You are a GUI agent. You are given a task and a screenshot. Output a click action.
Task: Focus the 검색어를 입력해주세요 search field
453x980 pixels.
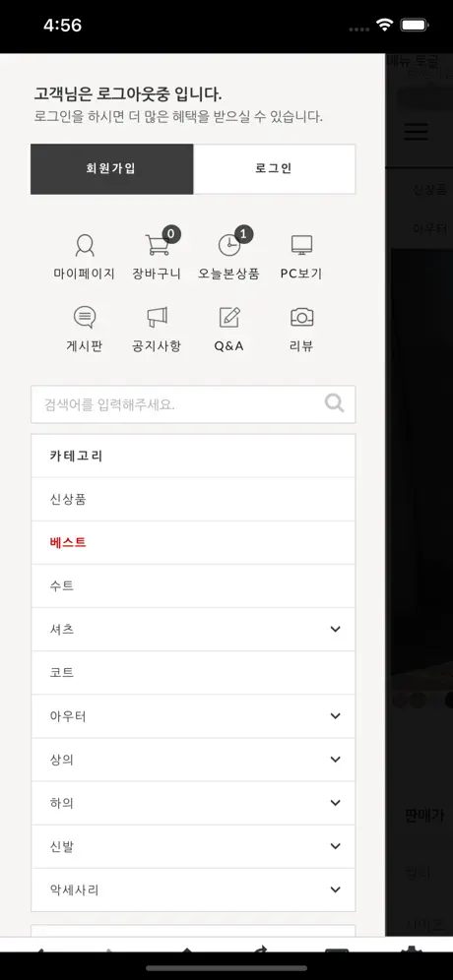tap(193, 404)
